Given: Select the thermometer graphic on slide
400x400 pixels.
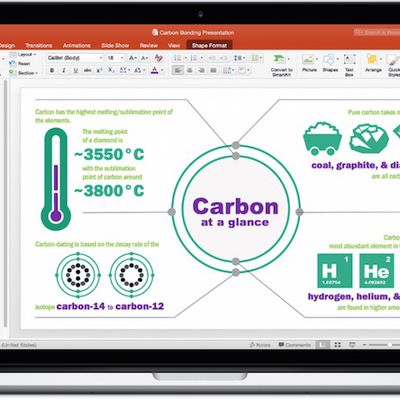Looking at the screenshot, I should pyautogui.click(x=56, y=179).
